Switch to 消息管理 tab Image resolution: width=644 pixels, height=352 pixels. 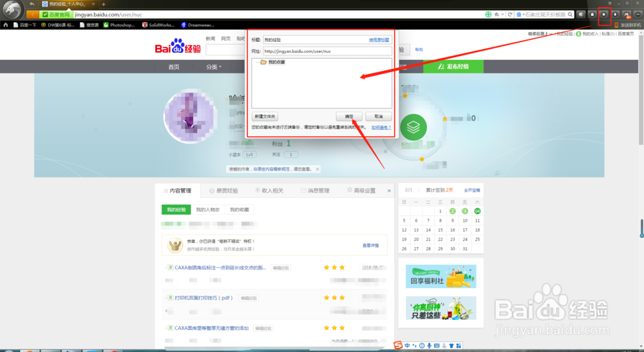click(315, 190)
